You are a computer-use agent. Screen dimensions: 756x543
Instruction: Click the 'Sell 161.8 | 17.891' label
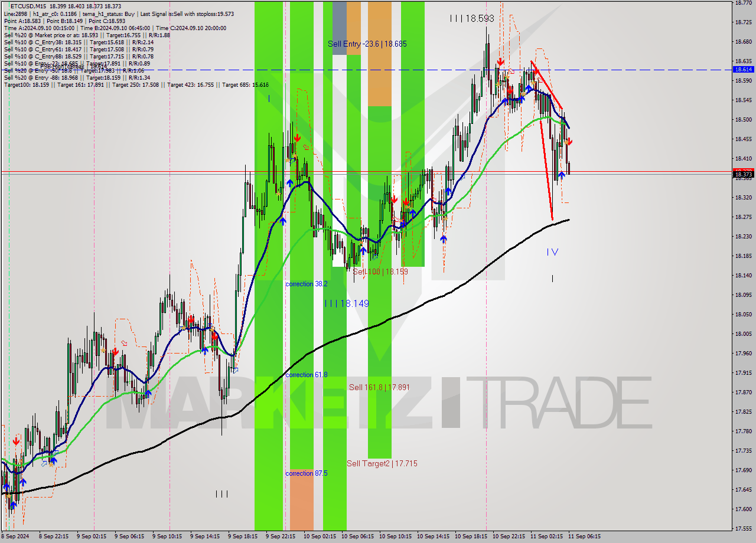click(379, 387)
